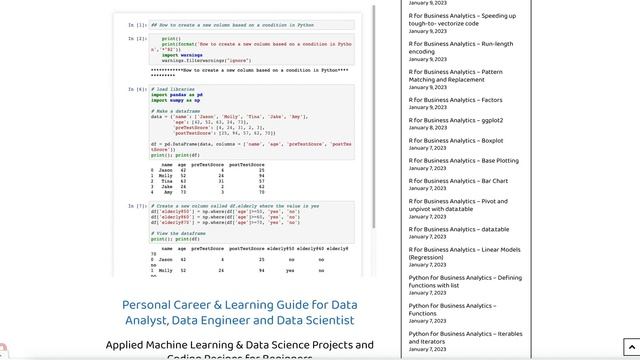The width and height of the screenshot is (640, 360).
Task: Open Pattern Matching and Replacement article
Action: (x=456, y=76)
